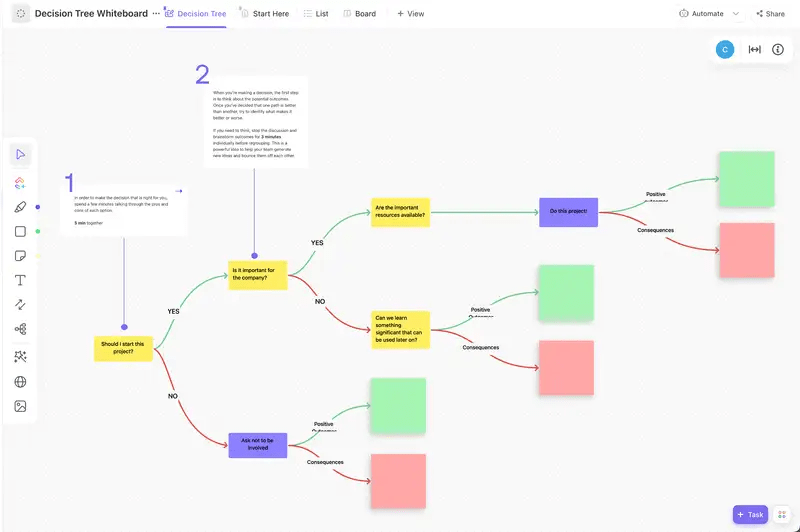Click the user avatar labeled C
The width and height of the screenshot is (800, 532).
724,49
